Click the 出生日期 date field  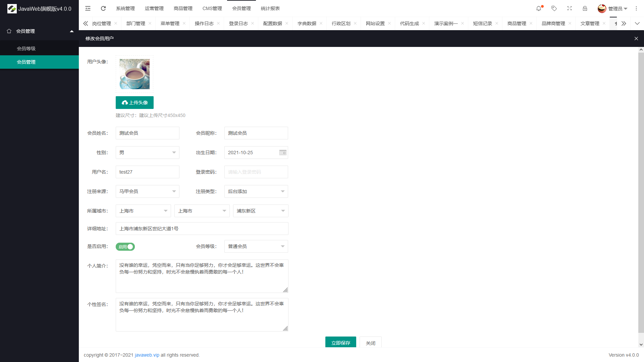coord(256,153)
